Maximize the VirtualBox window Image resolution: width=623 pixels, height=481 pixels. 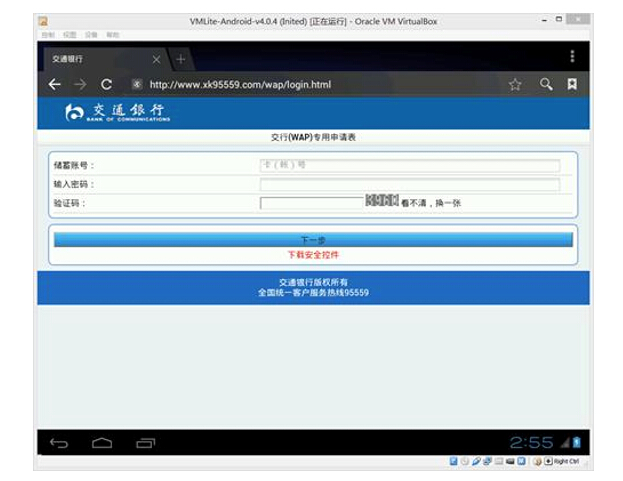click(559, 19)
